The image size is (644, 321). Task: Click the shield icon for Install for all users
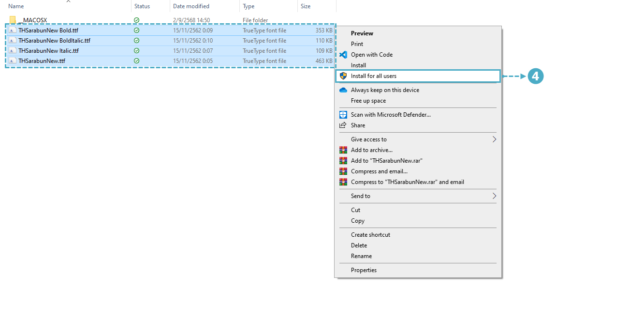point(343,76)
